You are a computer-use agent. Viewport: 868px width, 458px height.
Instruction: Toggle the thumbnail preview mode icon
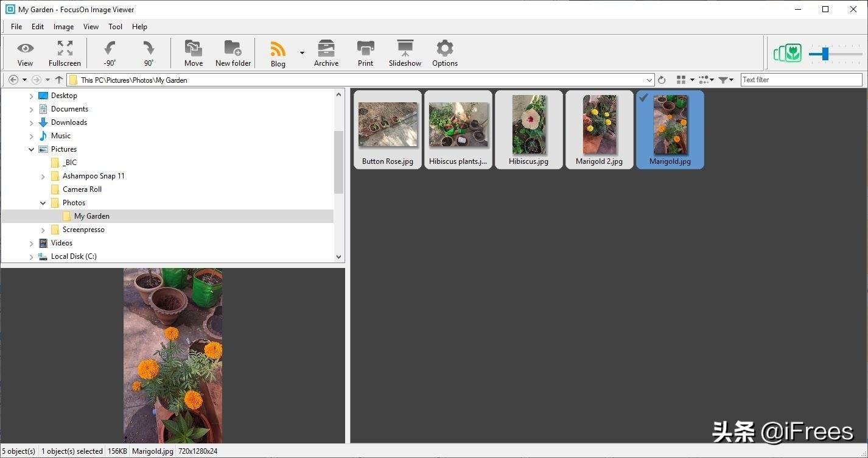pyautogui.click(x=788, y=54)
